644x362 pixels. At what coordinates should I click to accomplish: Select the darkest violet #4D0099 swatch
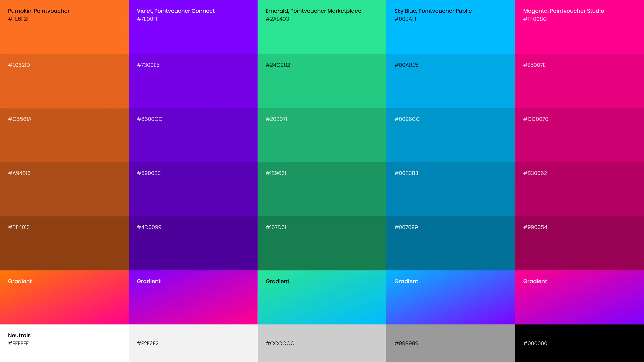193,243
